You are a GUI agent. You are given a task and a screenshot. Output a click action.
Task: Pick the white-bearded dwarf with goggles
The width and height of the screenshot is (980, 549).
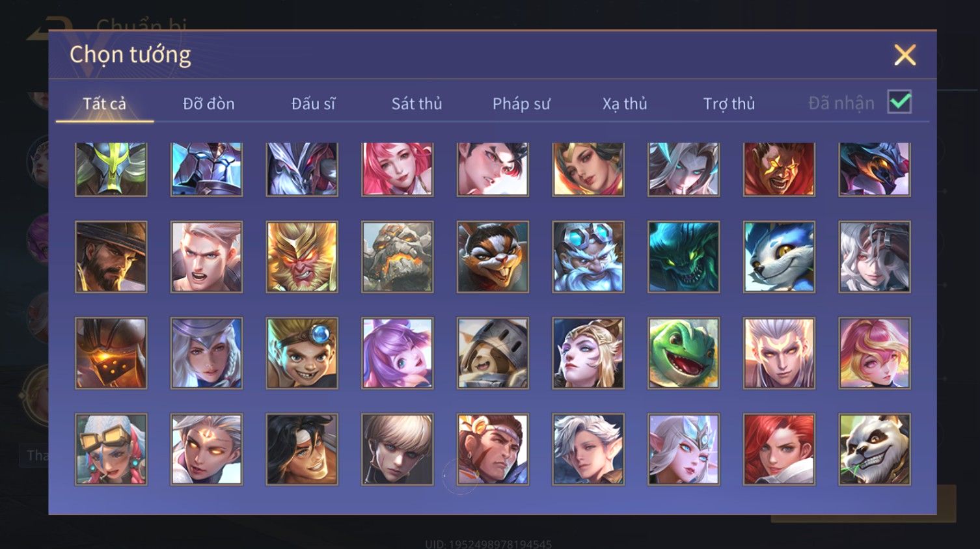(588, 256)
